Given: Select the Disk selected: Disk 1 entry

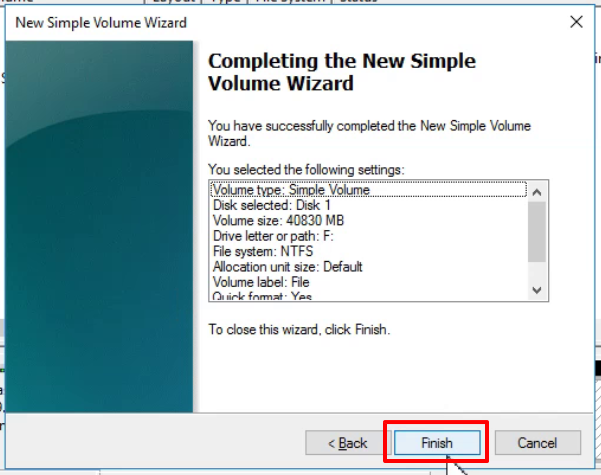Looking at the screenshot, I should coord(271,205).
